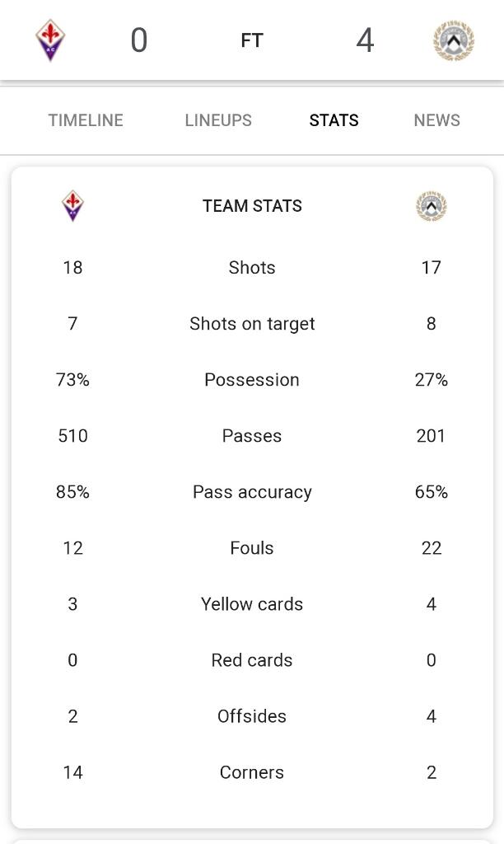Tap the Team Stats heading

pos(252,206)
